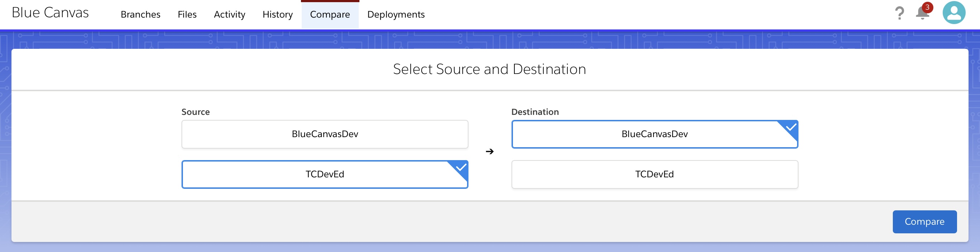Open the Deployments tab
980x252 pixels.
pos(396,14)
